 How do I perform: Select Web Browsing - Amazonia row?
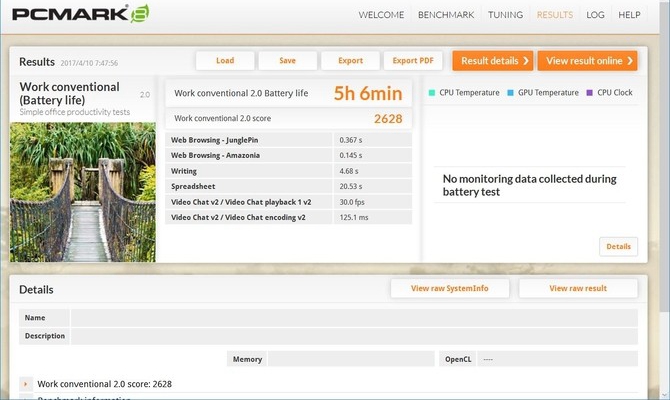(x=288, y=155)
